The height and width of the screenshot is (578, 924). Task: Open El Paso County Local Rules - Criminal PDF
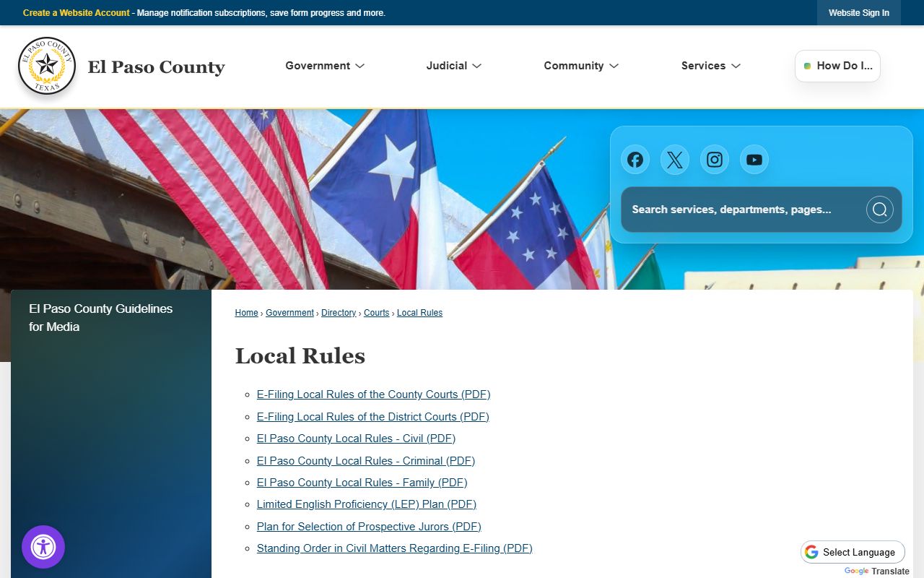point(365,461)
